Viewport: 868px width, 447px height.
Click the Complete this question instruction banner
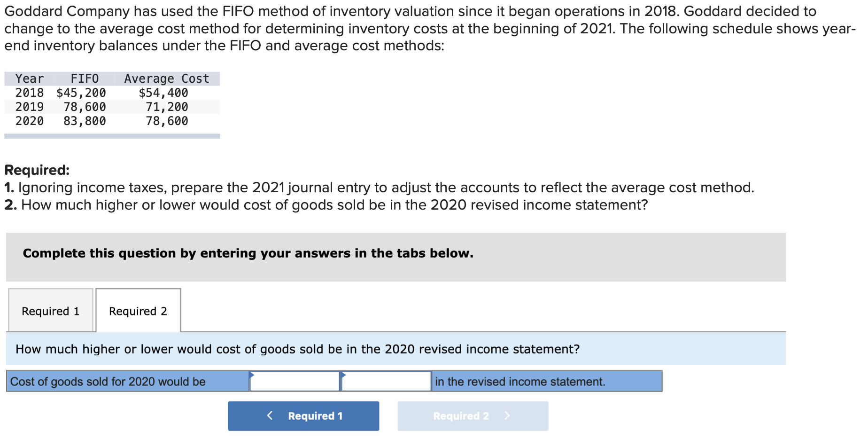pyautogui.click(x=248, y=253)
